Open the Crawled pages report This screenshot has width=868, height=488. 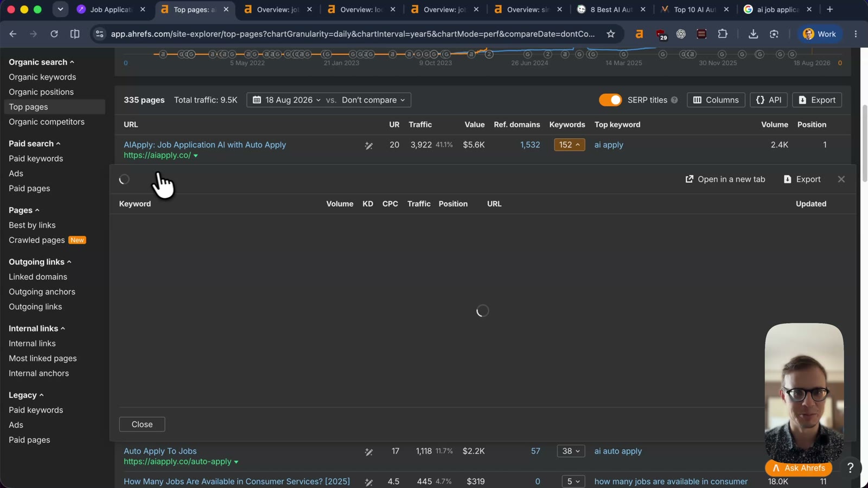[x=37, y=240]
